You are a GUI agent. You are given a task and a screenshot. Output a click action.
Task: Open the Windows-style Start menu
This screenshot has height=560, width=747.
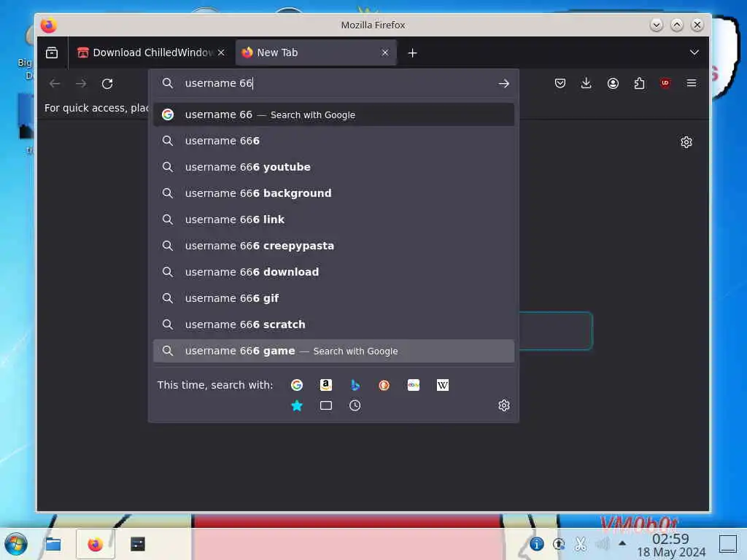[x=16, y=544]
